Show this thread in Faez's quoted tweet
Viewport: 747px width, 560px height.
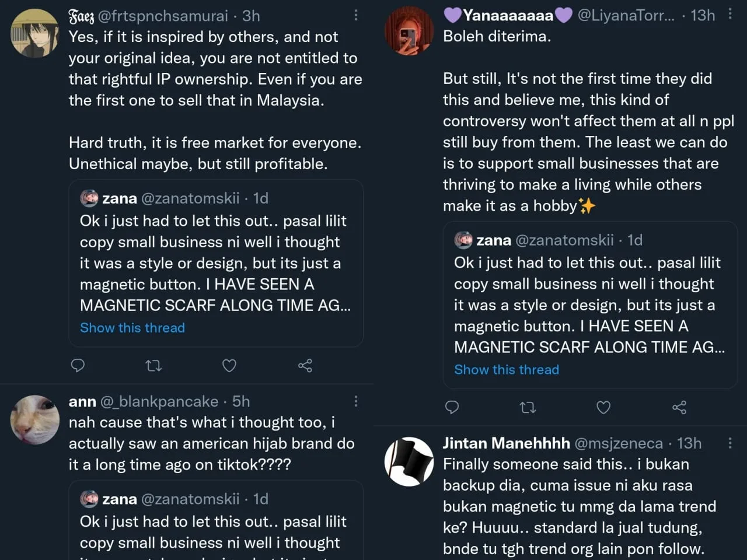[132, 328]
